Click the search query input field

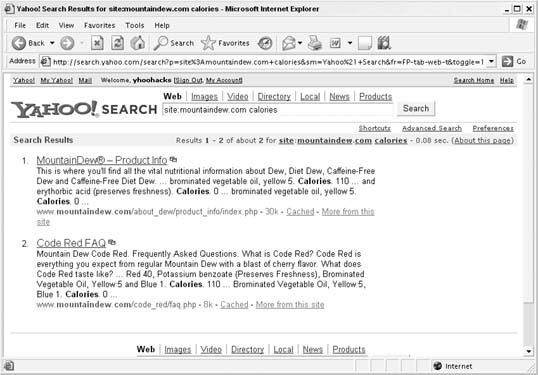(278, 110)
